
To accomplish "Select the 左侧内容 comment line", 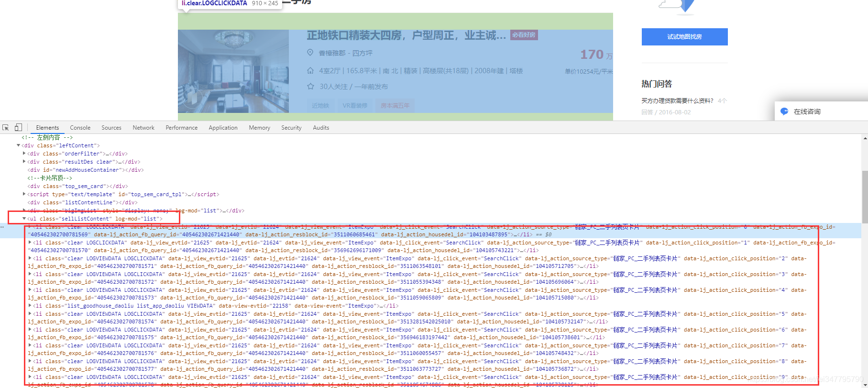I will [x=47, y=137].
